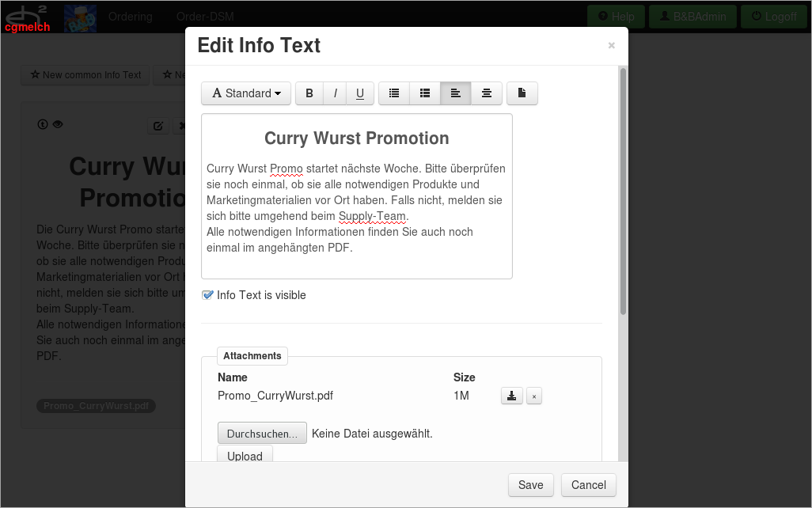Insert an unordered list

click(x=393, y=93)
